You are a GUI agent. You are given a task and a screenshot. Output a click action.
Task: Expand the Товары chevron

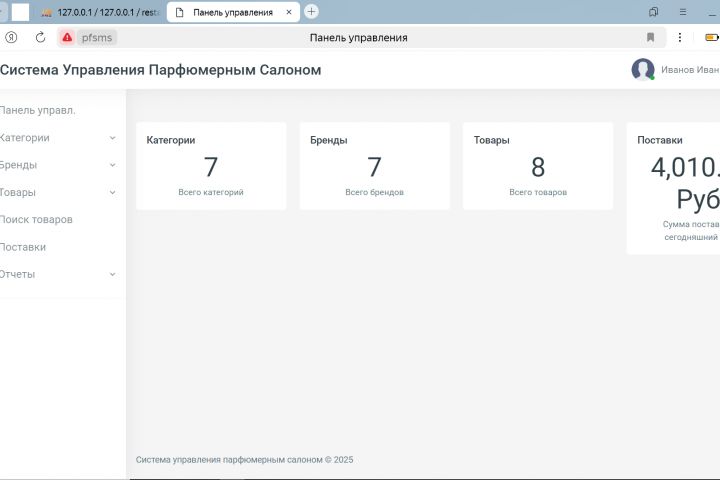tap(112, 192)
